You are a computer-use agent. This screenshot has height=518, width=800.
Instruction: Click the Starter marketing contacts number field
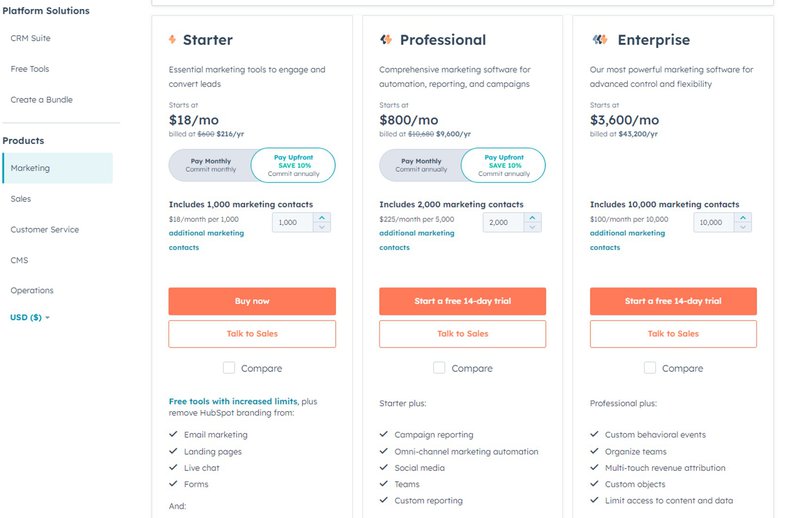tap(290, 222)
